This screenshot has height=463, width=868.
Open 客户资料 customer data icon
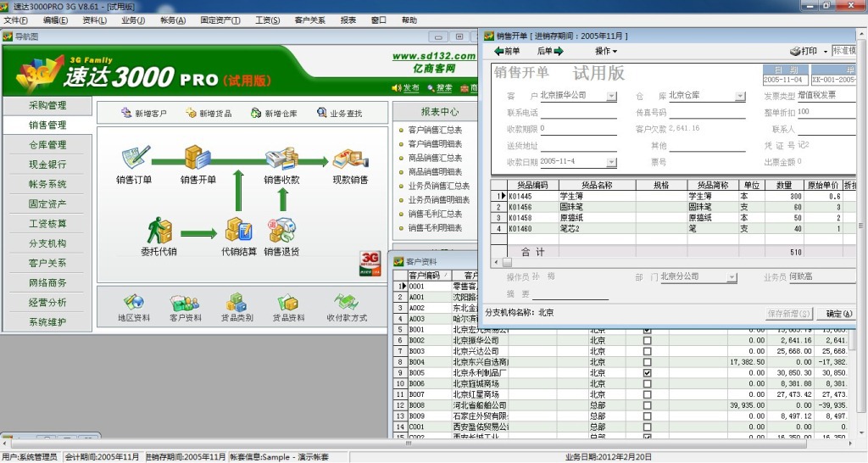click(x=185, y=302)
